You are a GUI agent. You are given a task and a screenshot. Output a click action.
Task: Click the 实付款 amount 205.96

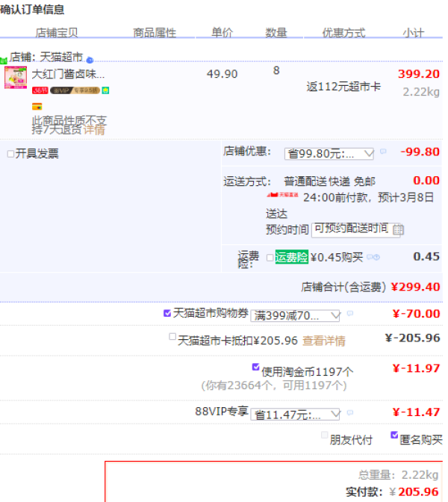(x=418, y=492)
